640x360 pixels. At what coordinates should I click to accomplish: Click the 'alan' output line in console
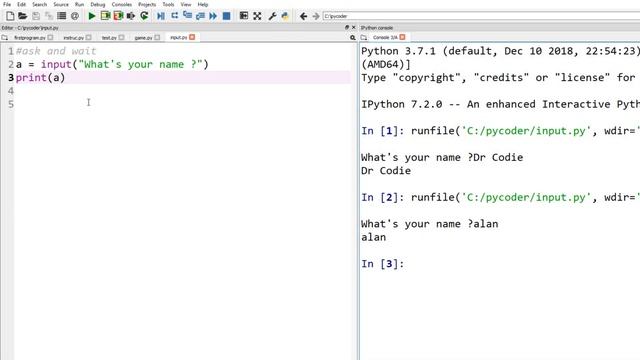pyautogui.click(x=373, y=238)
